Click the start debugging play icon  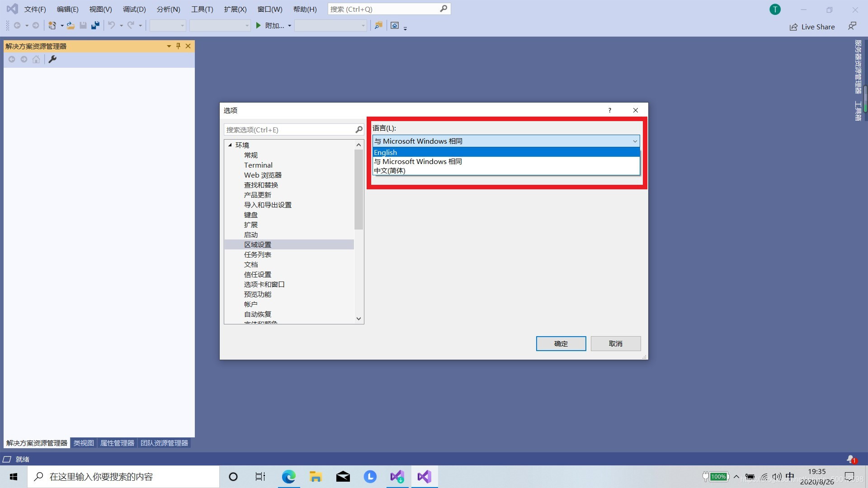(x=259, y=25)
